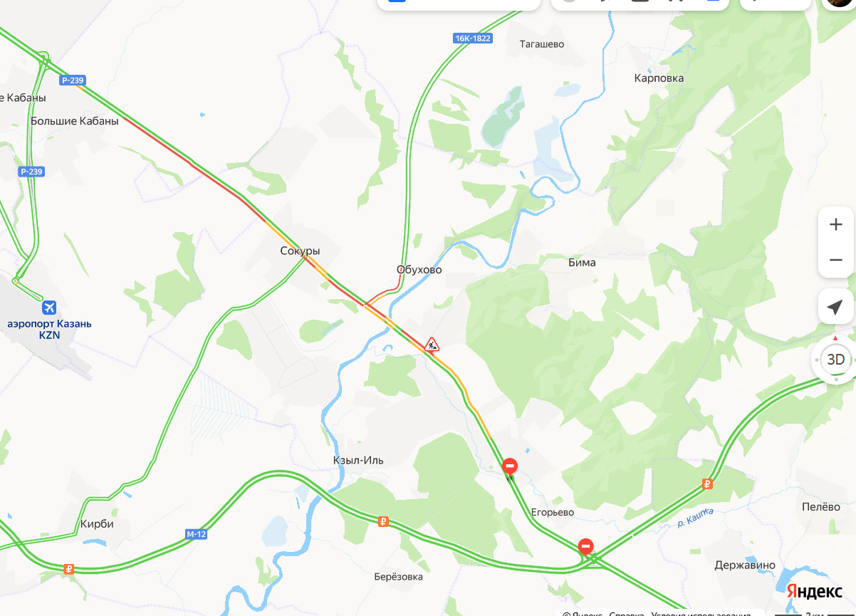The width and height of the screenshot is (856, 616).
Task: Reset compass via red north marker
Action: point(835,338)
